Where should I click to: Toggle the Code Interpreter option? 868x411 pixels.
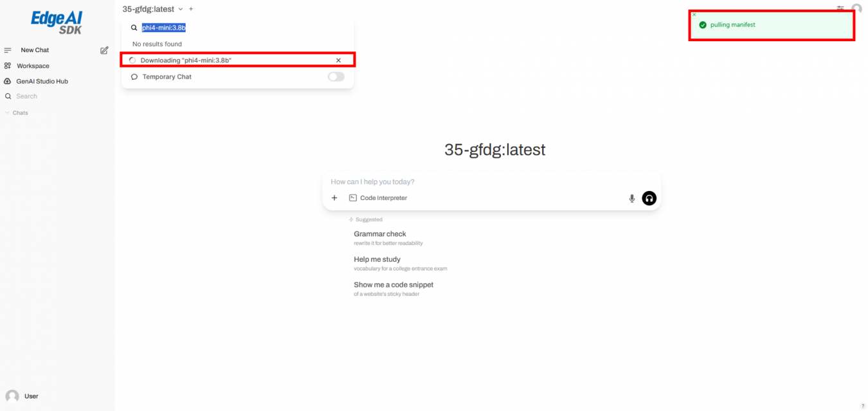pos(378,198)
